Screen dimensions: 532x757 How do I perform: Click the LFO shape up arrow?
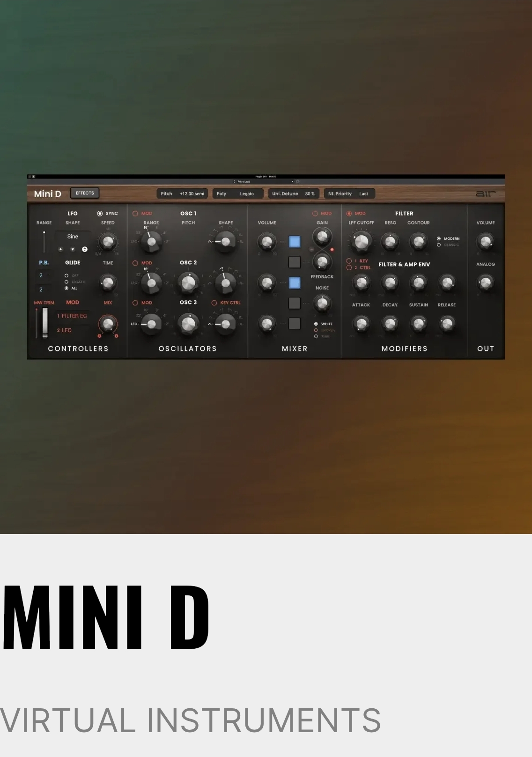(60, 249)
